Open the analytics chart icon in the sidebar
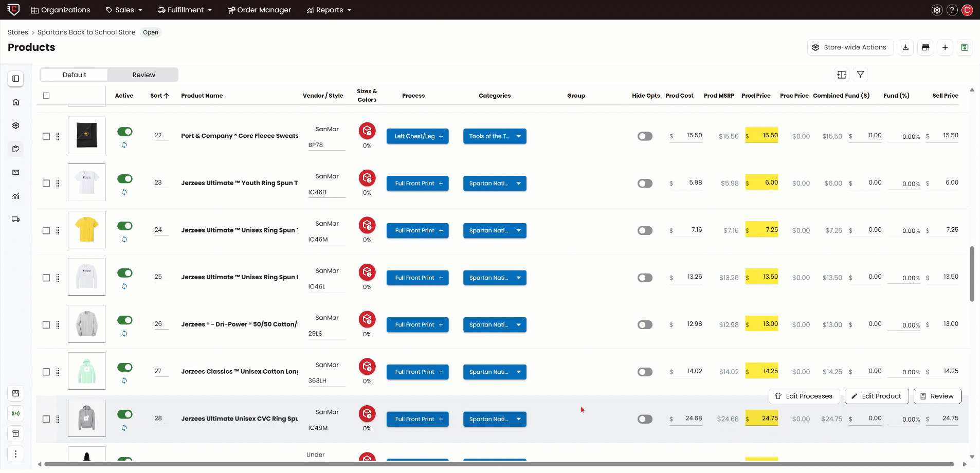The width and height of the screenshot is (980, 473). point(16,196)
